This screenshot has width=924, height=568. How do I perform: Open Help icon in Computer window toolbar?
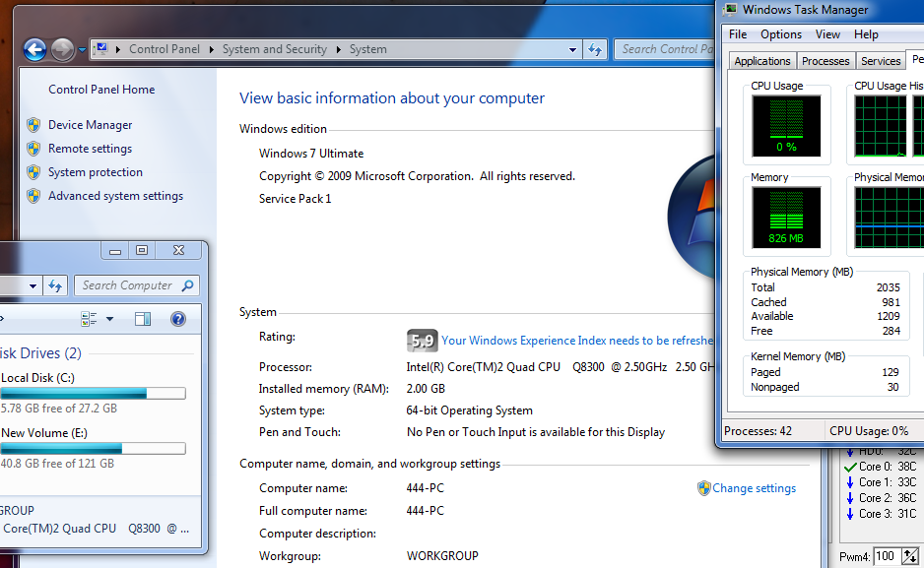(178, 319)
